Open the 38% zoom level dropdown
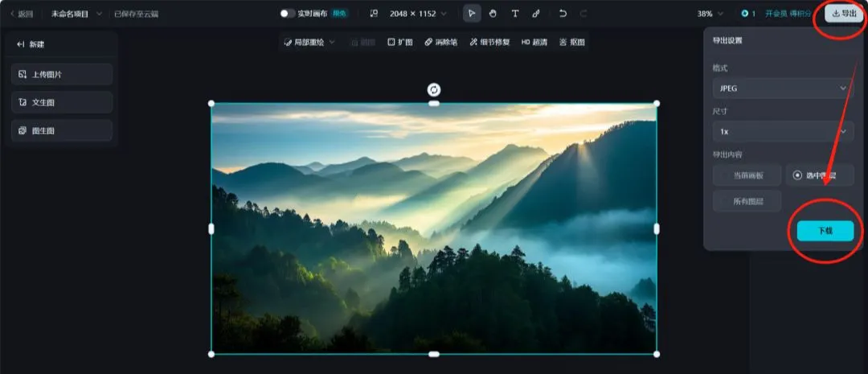Viewport: 868px width, 374px height. pos(710,14)
